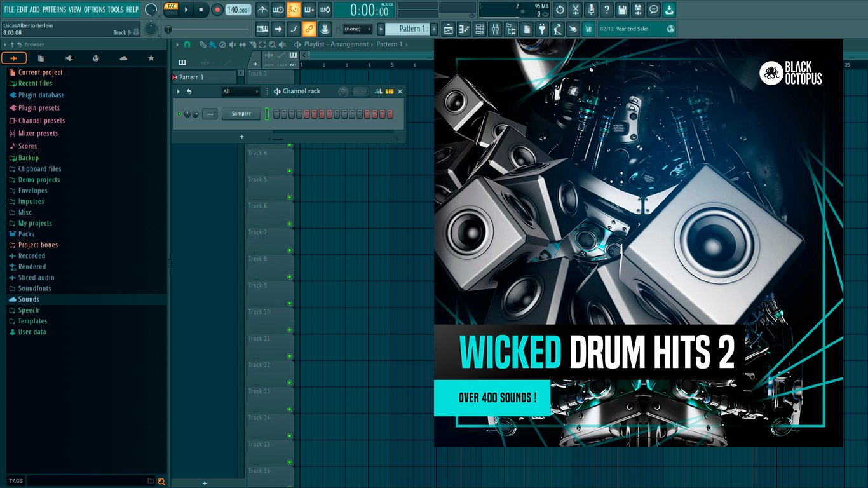
Task: Open the OPTIONS menu
Action: click(x=95, y=10)
